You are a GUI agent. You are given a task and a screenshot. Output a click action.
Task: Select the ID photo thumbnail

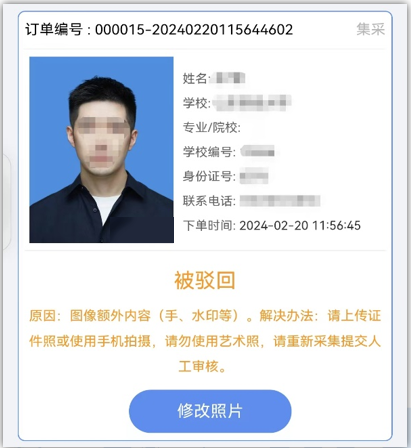(x=102, y=150)
